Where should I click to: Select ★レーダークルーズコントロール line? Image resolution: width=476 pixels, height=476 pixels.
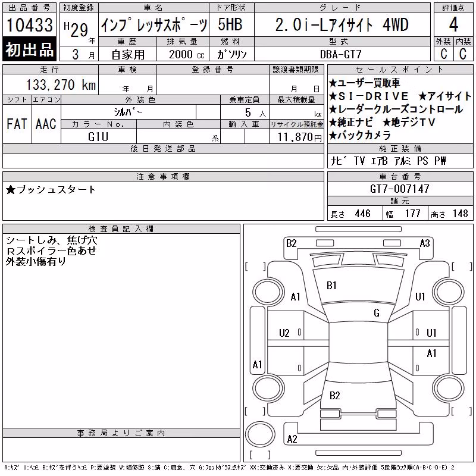[x=396, y=109]
